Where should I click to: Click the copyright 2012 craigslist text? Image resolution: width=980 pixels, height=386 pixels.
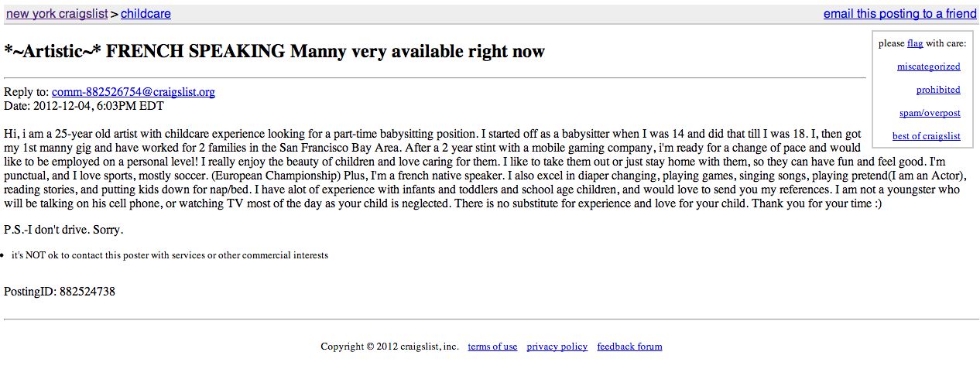[x=389, y=347]
